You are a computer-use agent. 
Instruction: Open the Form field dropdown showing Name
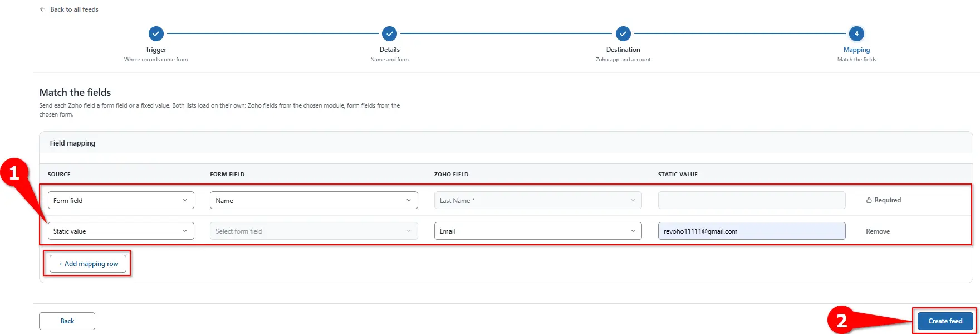click(x=313, y=200)
